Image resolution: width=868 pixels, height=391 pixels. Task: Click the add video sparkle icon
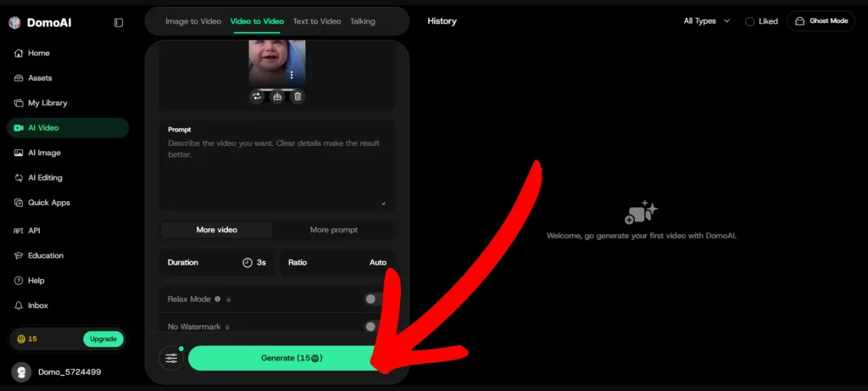pyautogui.click(x=641, y=212)
